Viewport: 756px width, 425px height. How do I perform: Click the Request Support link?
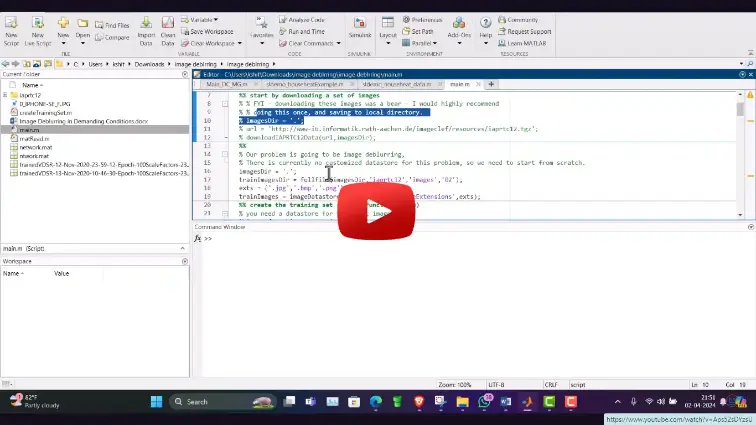[528, 31]
